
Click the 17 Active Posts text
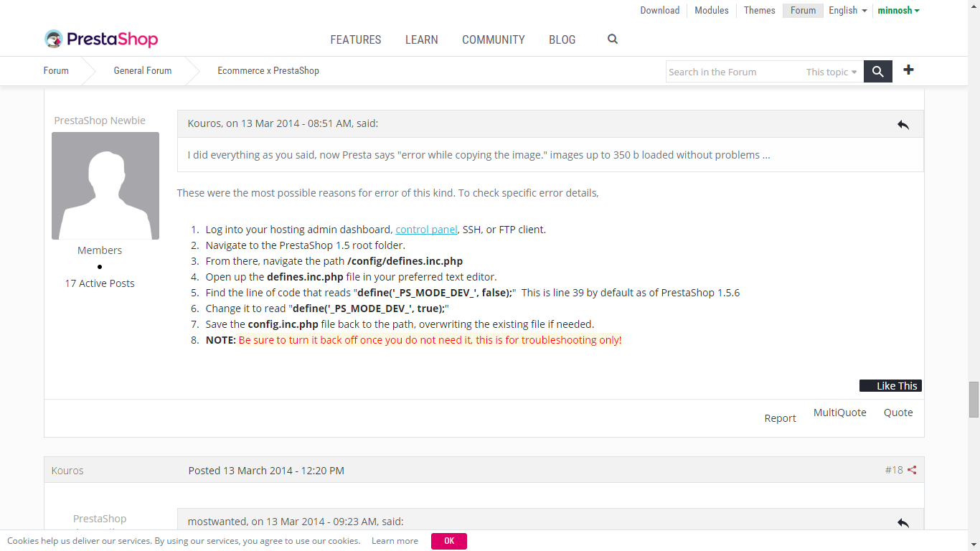tap(100, 283)
